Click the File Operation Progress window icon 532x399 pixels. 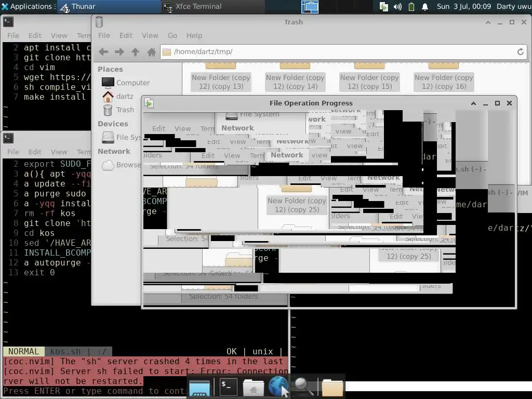[x=149, y=103]
